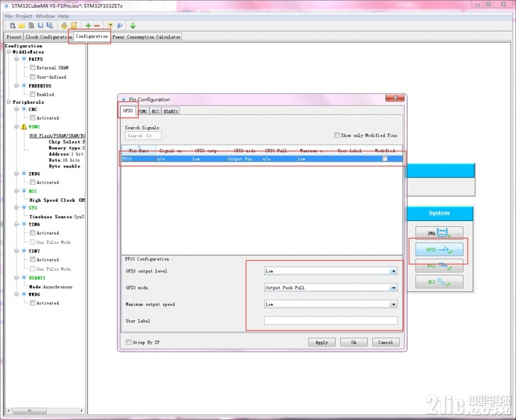Open the File menu

[9, 16]
